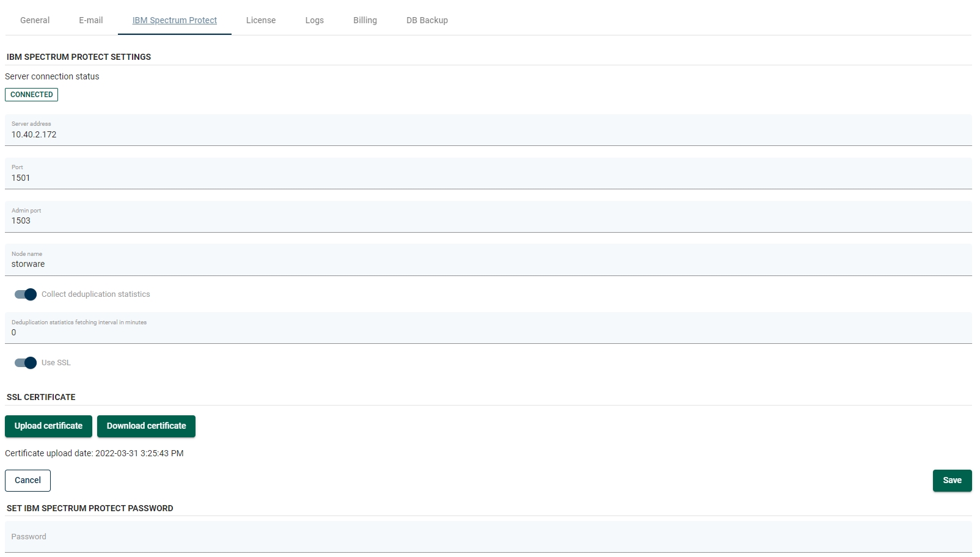This screenshot has width=980, height=557.
Task: Select the IBM Spectrum Protect tab
Action: click(174, 20)
